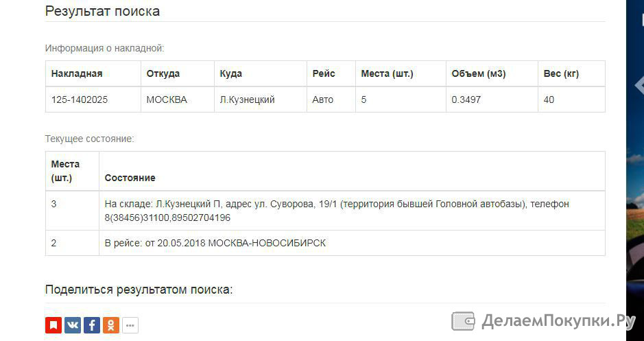
Task: Click the Поделиться результатом поиска heading
Action: [139, 290]
